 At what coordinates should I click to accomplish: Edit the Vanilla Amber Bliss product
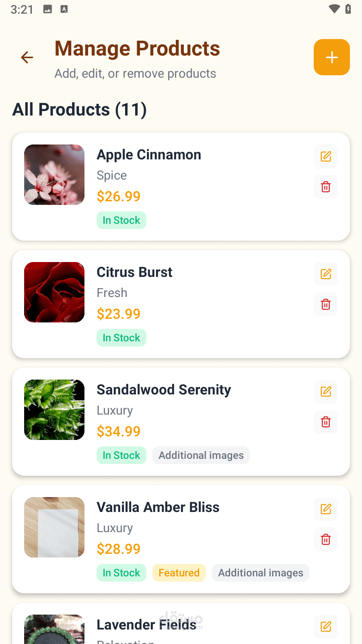(326, 509)
